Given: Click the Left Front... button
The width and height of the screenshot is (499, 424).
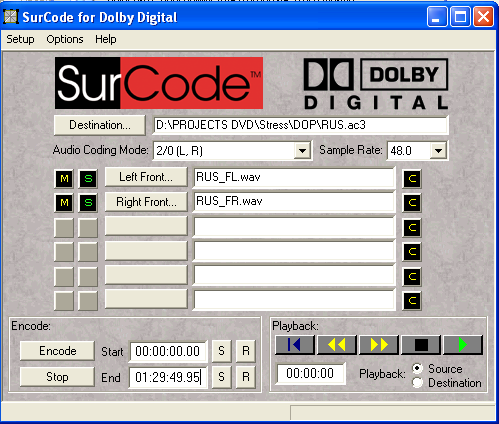Looking at the screenshot, I should 146,177.
